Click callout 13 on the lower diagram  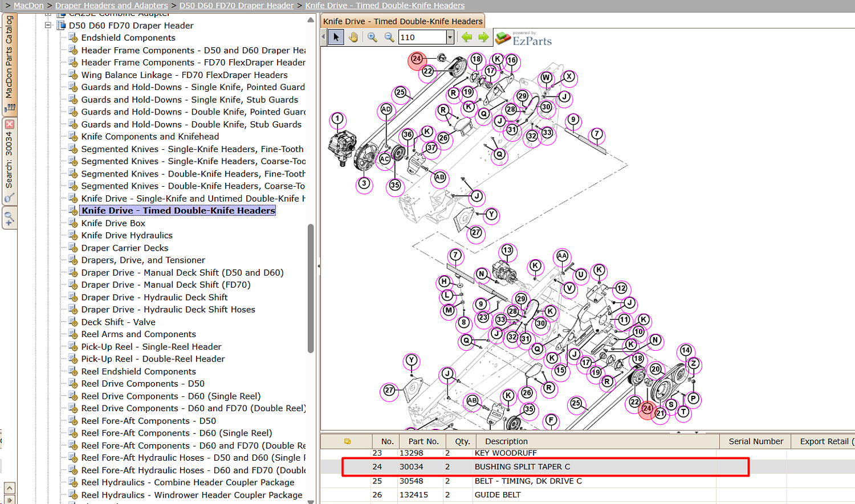pyautogui.click(x=507, y=251)
